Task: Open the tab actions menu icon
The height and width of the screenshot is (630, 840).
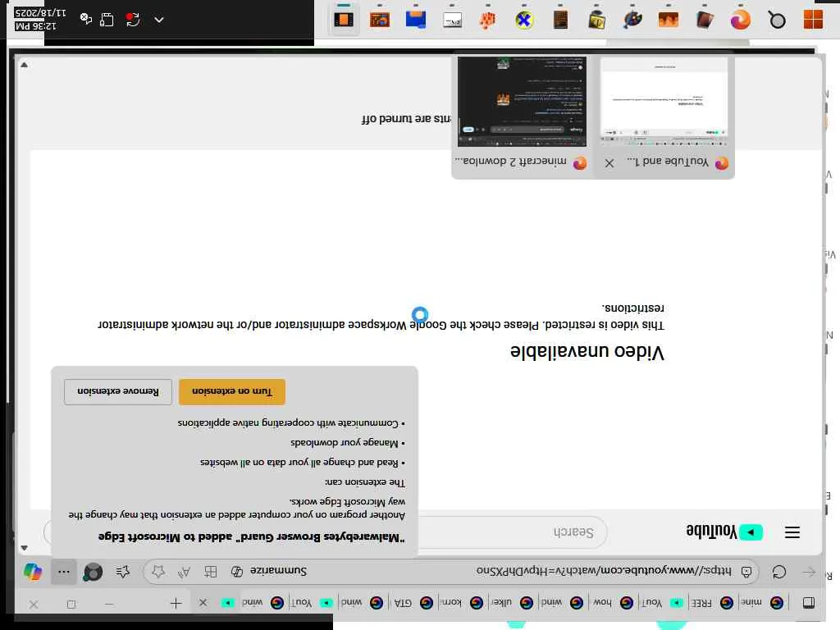Action: point(809,603)
